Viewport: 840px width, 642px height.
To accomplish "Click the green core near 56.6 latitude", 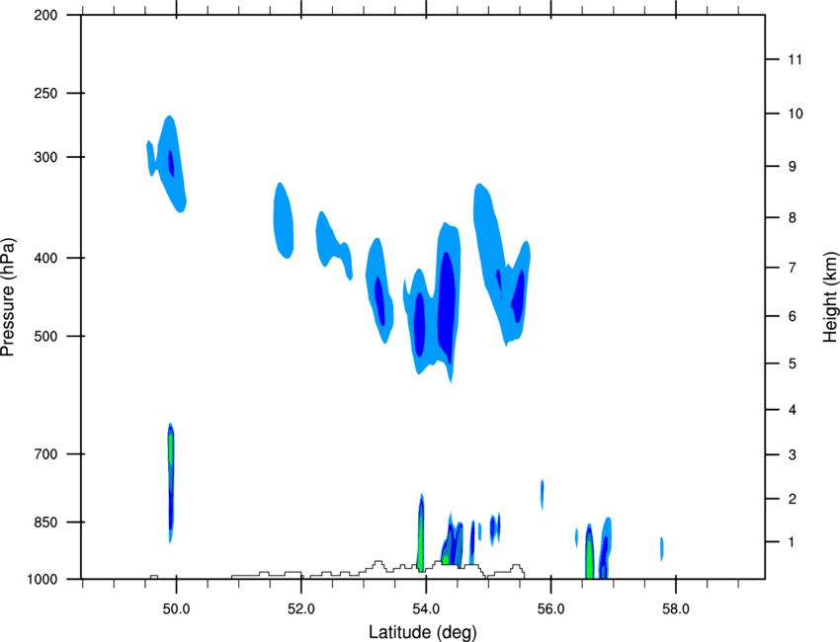I will click(x=589, y=558).
